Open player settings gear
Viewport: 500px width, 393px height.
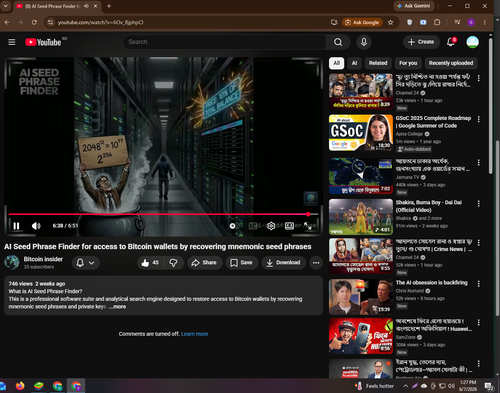tap(271, 226)
